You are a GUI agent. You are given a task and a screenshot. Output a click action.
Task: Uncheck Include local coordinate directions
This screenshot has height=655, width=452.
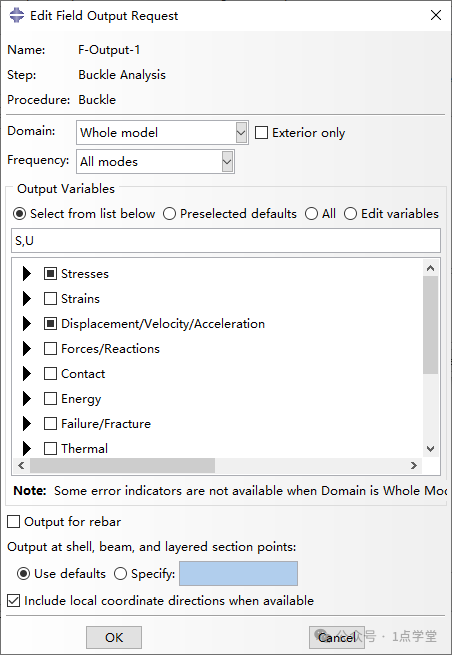[14, 601]
